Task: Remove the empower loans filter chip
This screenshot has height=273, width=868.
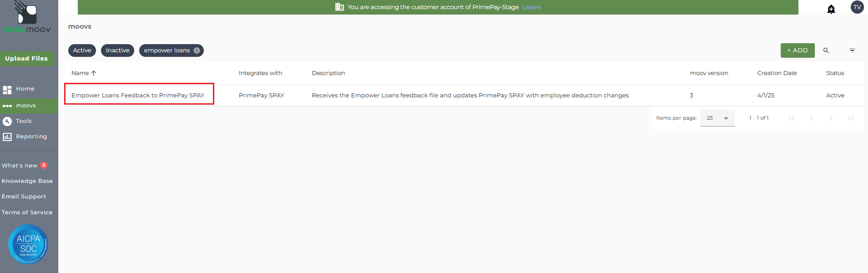Action: (x=197, y=51)
